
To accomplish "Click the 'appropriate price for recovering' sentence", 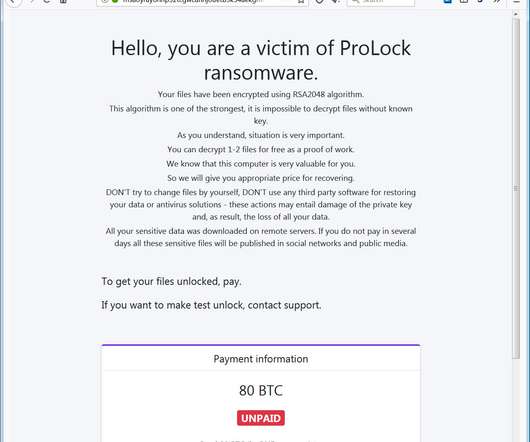I will (x=261, y=178).
